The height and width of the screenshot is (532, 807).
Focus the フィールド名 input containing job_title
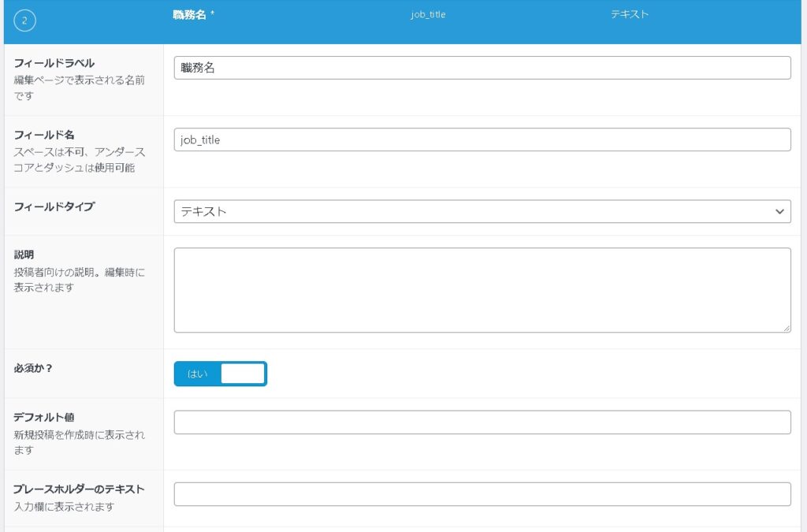[482, 140]
